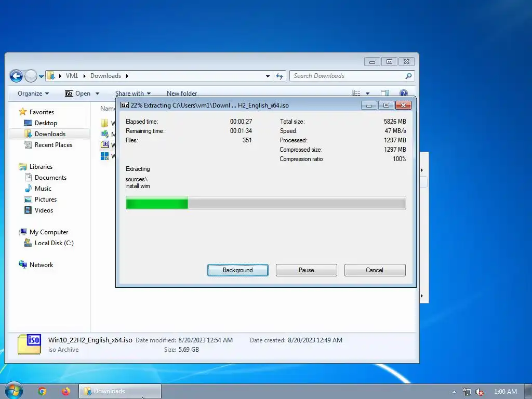
Task: Click the muted volume tray icon
Action: click(480, 392)
